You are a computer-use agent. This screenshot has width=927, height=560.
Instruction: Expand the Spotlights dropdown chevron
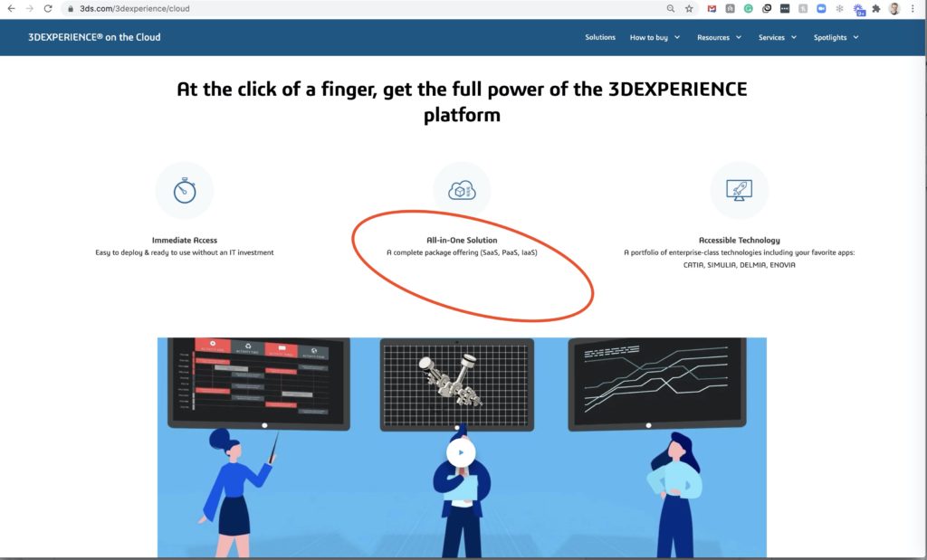pos(855,37)
